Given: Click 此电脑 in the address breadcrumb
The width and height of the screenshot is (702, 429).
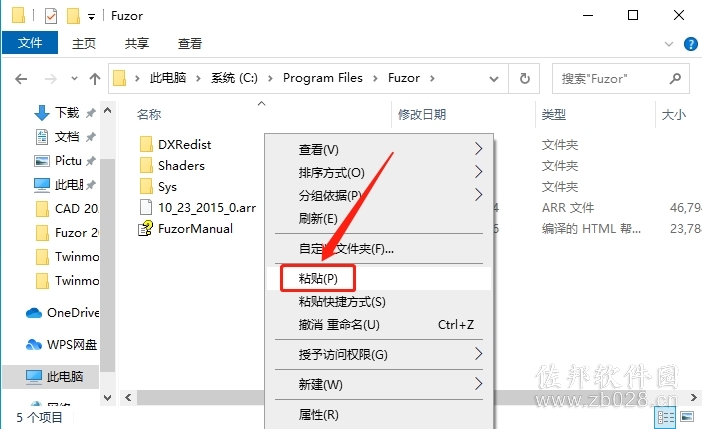Looking at the screenshot, I should [x=168, y=78].
